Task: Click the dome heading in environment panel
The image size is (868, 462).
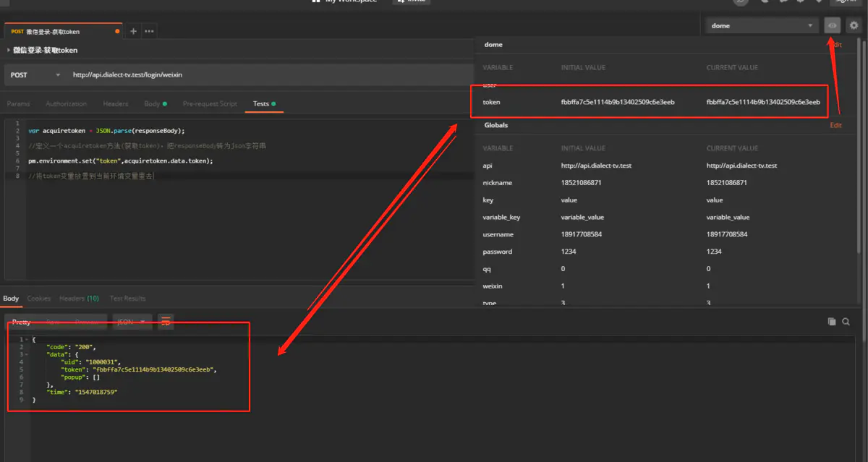Action: (x=493, y=45)
